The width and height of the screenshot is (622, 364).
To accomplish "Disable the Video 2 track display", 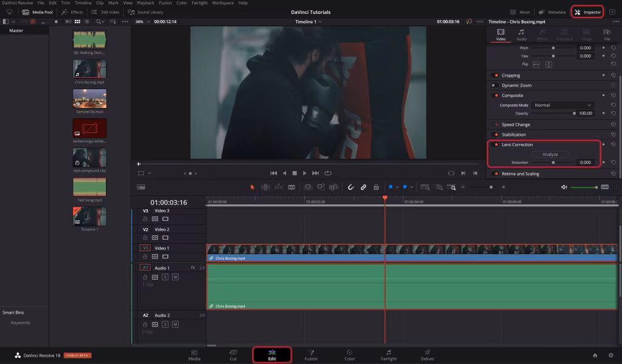I will tap(165, 238).
